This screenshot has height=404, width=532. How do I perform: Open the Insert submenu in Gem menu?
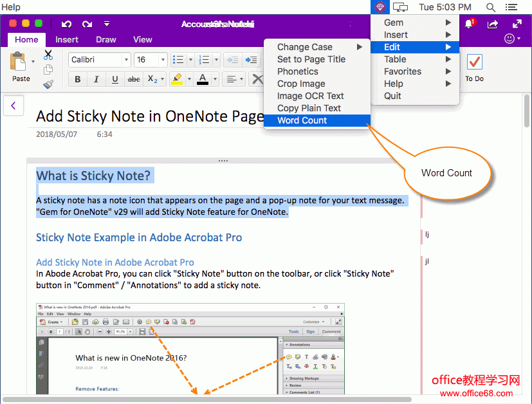(x=415, y=35)
